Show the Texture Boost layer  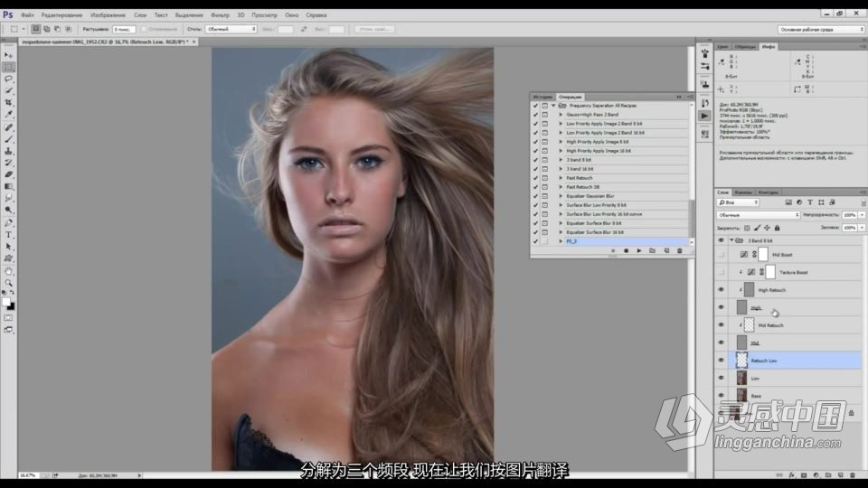[x=721, y=272]
